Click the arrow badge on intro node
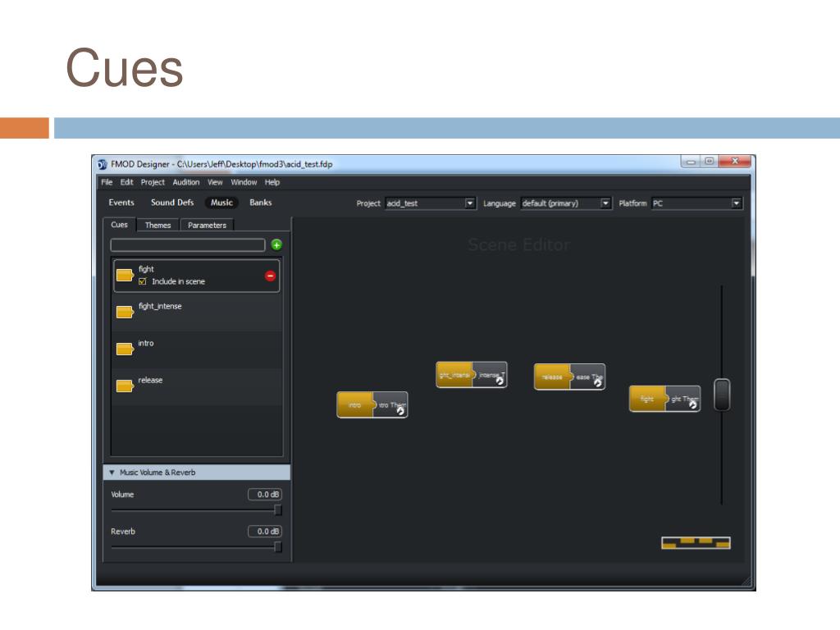Screen dimensions: 840x630 pyautogui.click(x=400, y=411)
